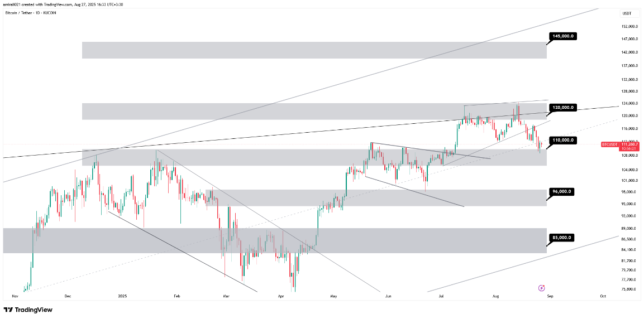Screen dimensions: 644x319
Task: Select the 96,000.0 price callout label
Action: click(562, 191)
